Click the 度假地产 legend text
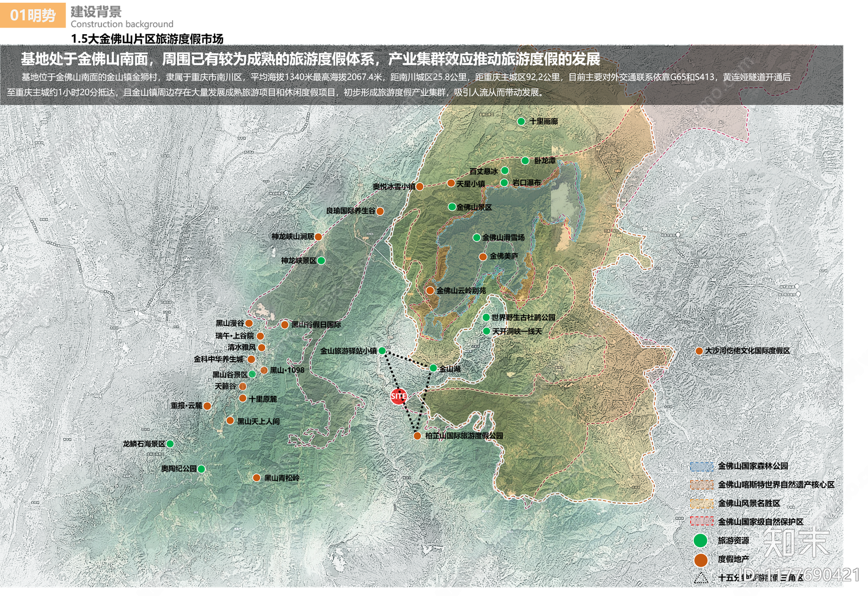 733,559
